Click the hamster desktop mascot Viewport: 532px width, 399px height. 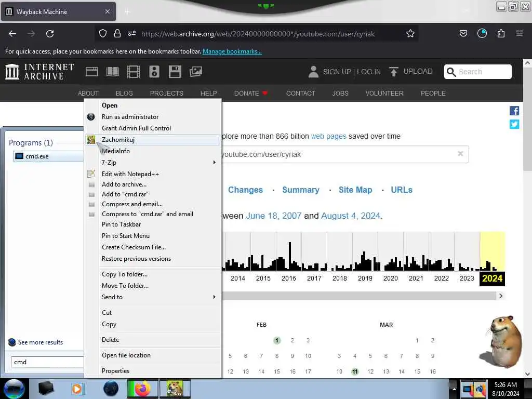pyautogui.click(x=501, y=341)
